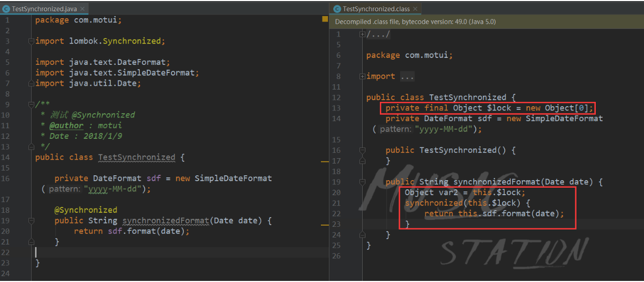644x282 pixels.
Task: Click the yellow warning stripe near line 14
Action: [325, 161]
